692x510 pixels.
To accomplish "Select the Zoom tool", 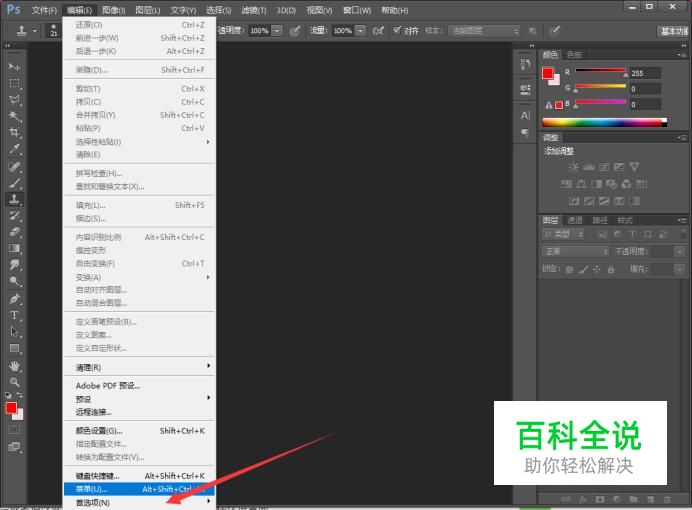I will [x=14, y=382].
